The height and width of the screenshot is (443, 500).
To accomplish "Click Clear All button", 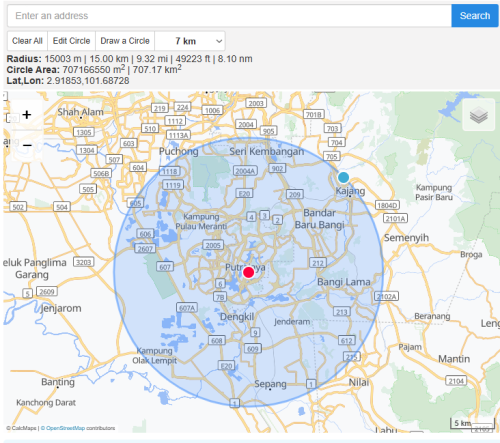I will [x=27, y=41].
